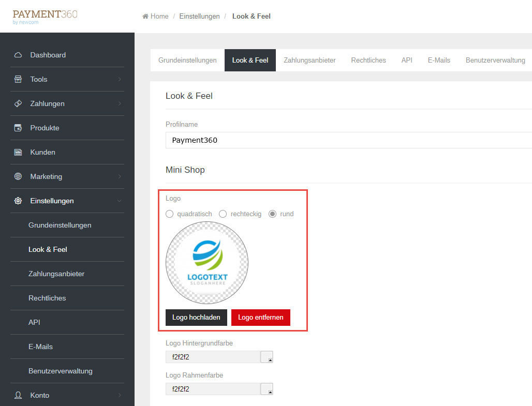
Task: Expand the Marketing submenu chevron
Action: pos(120,176)
